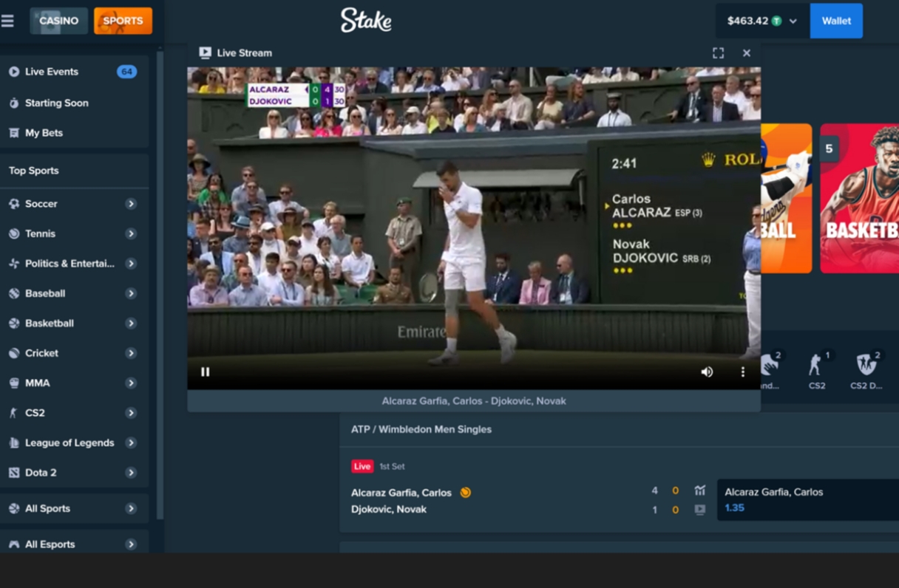Image resolution: width=899 pixels, height=588 pixels.
Task: Open the Basketball promo card
Action: pyautogui.click(x=860, y=199)
